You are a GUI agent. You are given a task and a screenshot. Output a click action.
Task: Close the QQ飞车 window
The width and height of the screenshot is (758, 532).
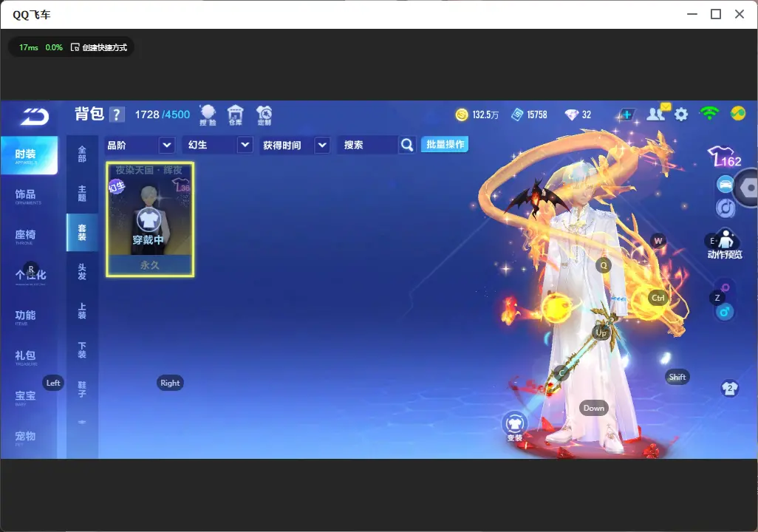tap(740, 14)
